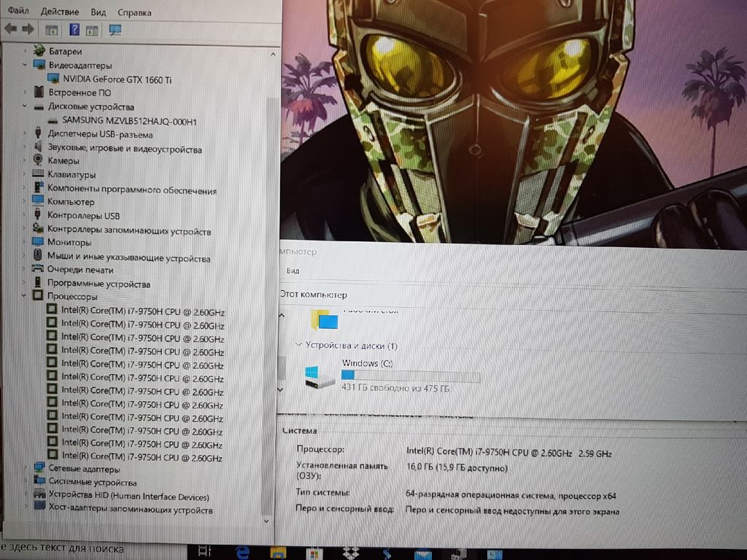Click the Back arrow in Device Manager toolbar
The width and height of the screenshot is (747, 560).
10,29
